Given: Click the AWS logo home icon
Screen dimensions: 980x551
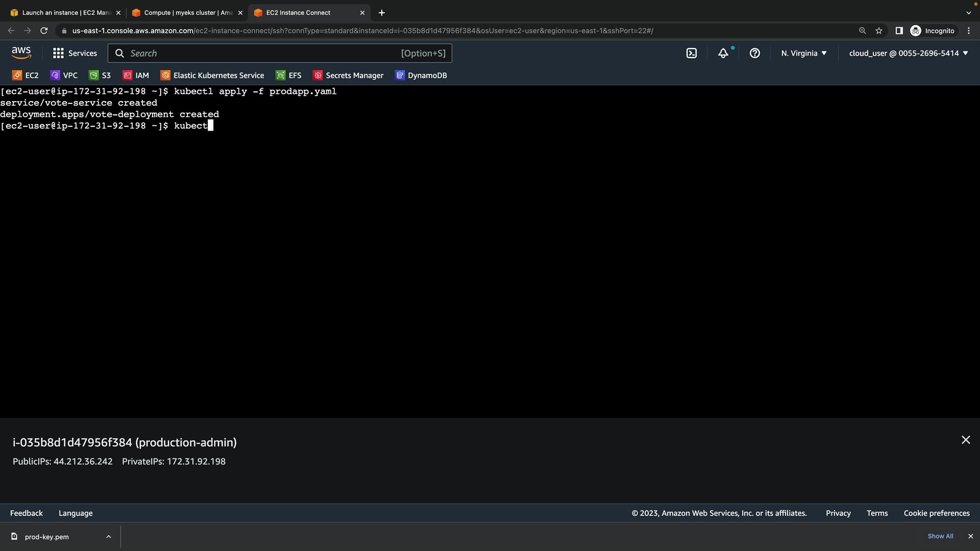Looking at the screenshot, I should 21,53.
